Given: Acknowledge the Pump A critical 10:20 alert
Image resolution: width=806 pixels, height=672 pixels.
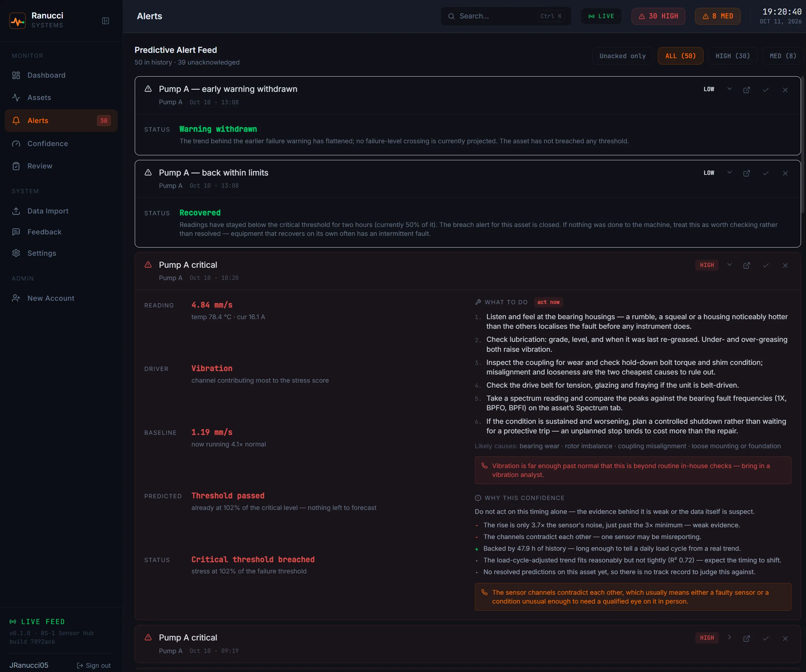Looking at the screenshot, I should tap(766, 266).
